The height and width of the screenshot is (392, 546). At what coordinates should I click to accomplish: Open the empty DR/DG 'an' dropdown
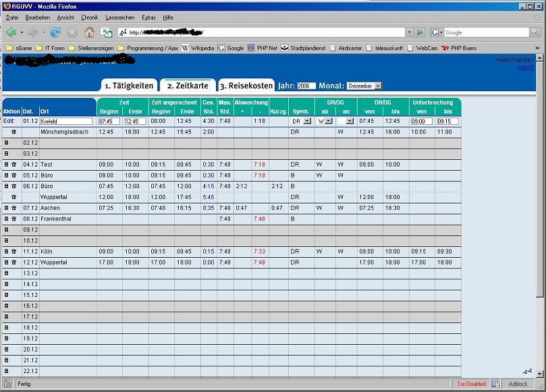[x=350, y=121]
